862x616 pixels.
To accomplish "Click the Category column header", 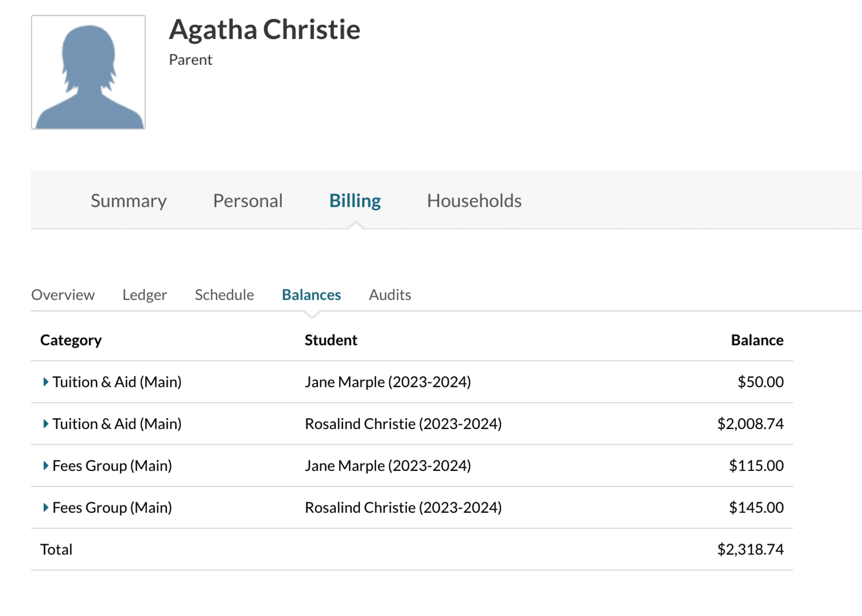I will click(x=71, y=340).
